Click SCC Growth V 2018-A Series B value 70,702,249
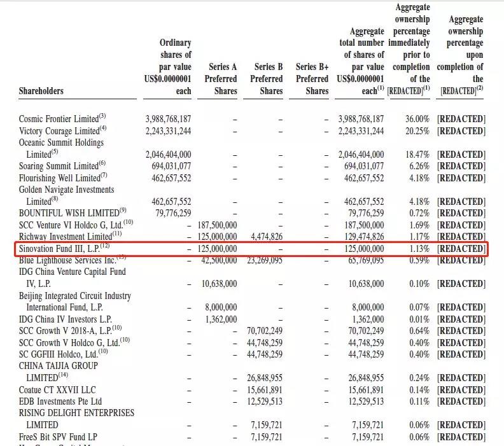 click(x=265, y=331)
